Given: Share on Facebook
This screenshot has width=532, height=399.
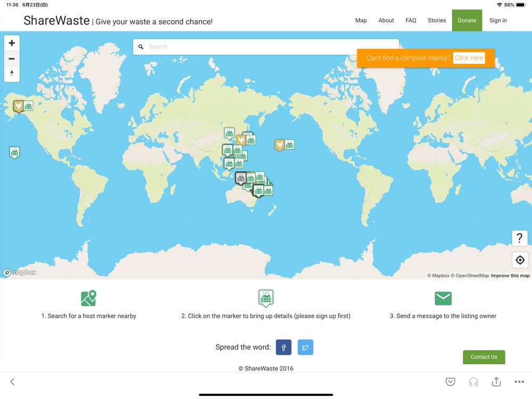Looking at the screenshot, I should click(x=284, y=347).
